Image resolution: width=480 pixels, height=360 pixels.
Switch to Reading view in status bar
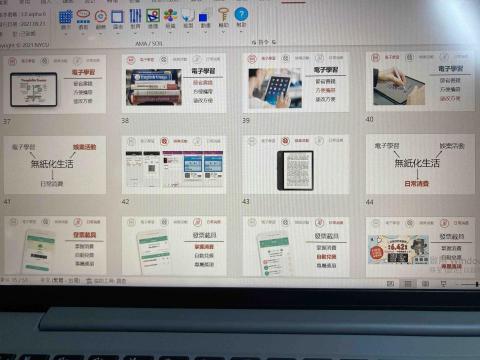click(x=425, y=284)
